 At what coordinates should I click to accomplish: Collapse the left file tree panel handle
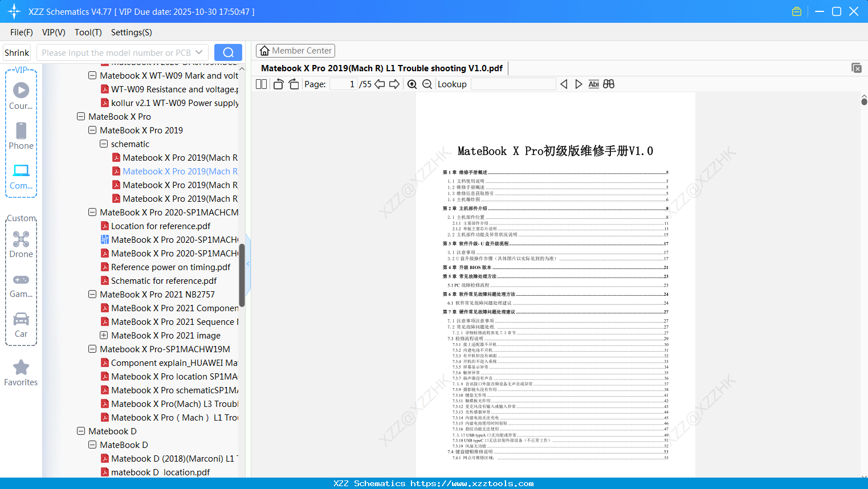coord(248,264)
